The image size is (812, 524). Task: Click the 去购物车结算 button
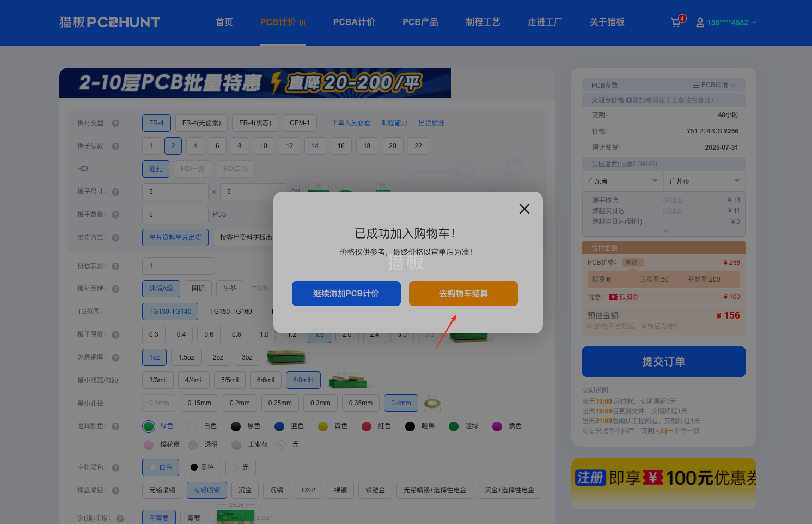click(x=463, y=294)
